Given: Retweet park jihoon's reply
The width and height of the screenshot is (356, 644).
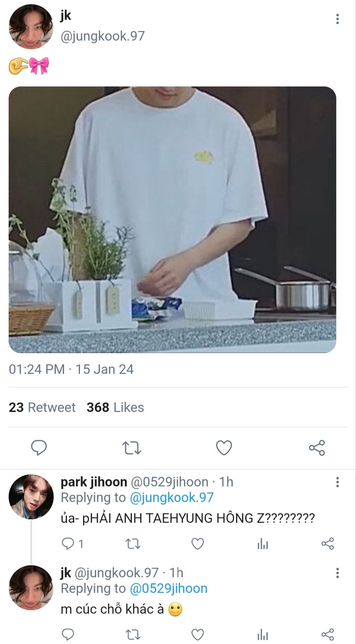Looking at the screenshot, I should coord(133,544).
